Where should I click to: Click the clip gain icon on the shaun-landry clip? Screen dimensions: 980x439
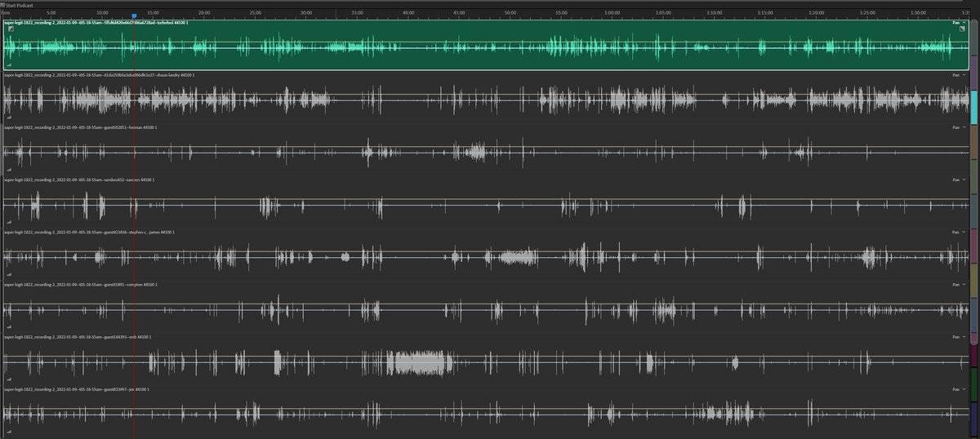pos(10,117)
